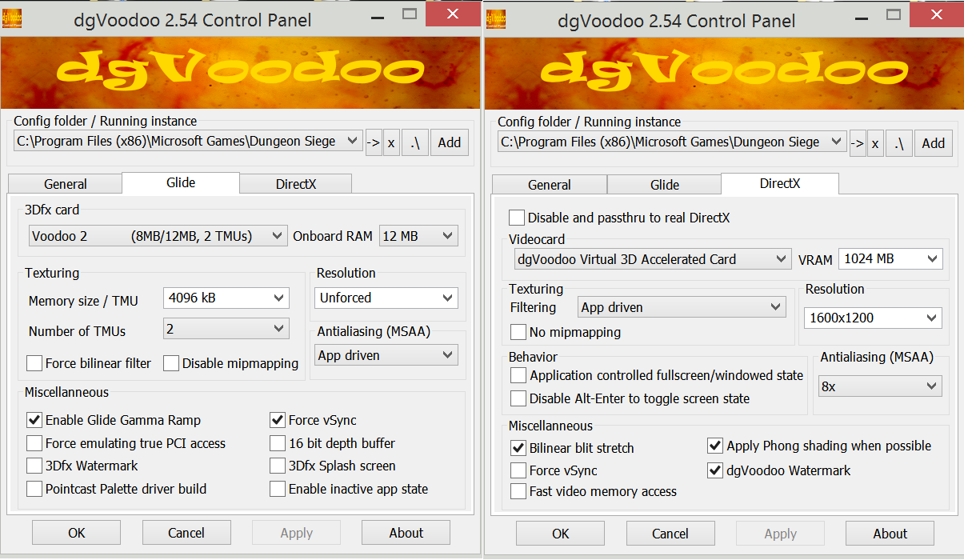Select the Glide tab in the Glide window
Viewport: 964px width, 560px height.
(x=181, y=182)
